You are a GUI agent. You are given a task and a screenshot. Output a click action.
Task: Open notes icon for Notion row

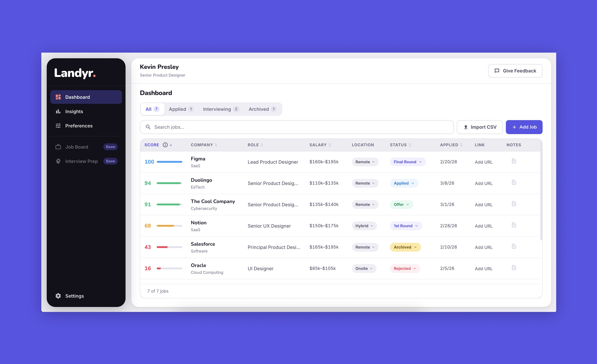point(514,225)
